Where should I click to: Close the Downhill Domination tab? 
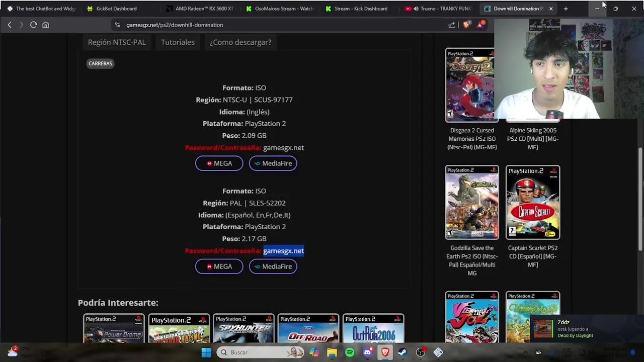click(551, 9)
